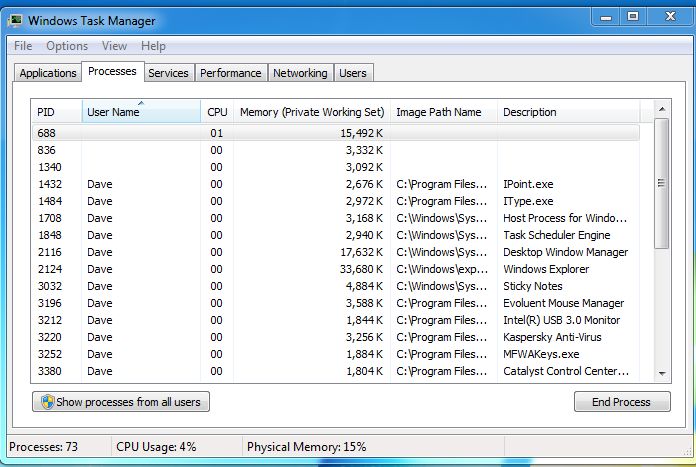Sort by the Description column header
The width and height of the screenshot is (696, 467).
point(569,112)
